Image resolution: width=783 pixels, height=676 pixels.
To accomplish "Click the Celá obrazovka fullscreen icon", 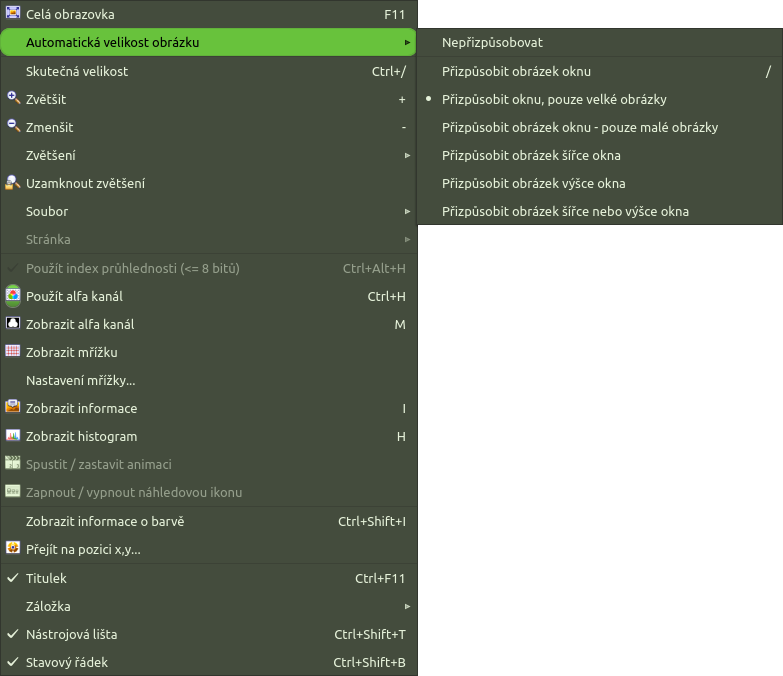I will pos(13,12).
